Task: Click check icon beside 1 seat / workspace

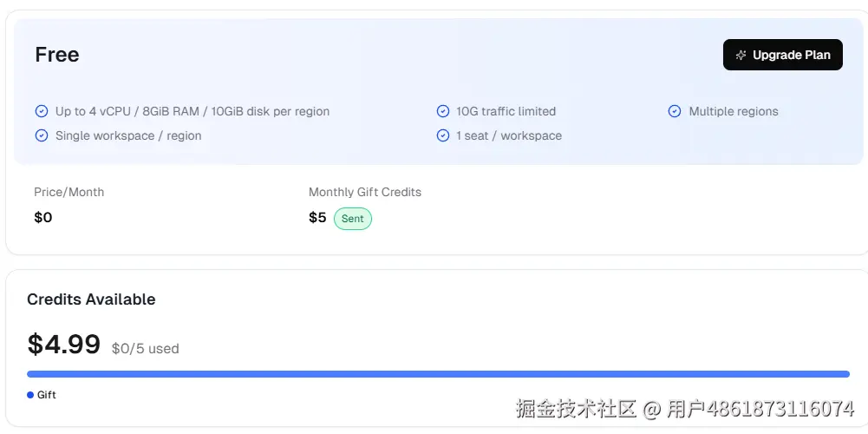Action: click(442, 135)
